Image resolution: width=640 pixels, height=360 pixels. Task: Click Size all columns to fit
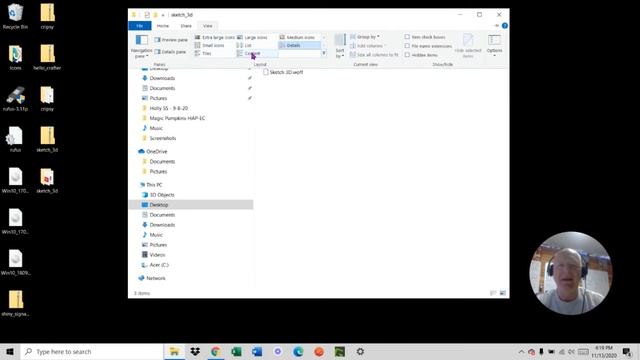[x=374, y=55]
